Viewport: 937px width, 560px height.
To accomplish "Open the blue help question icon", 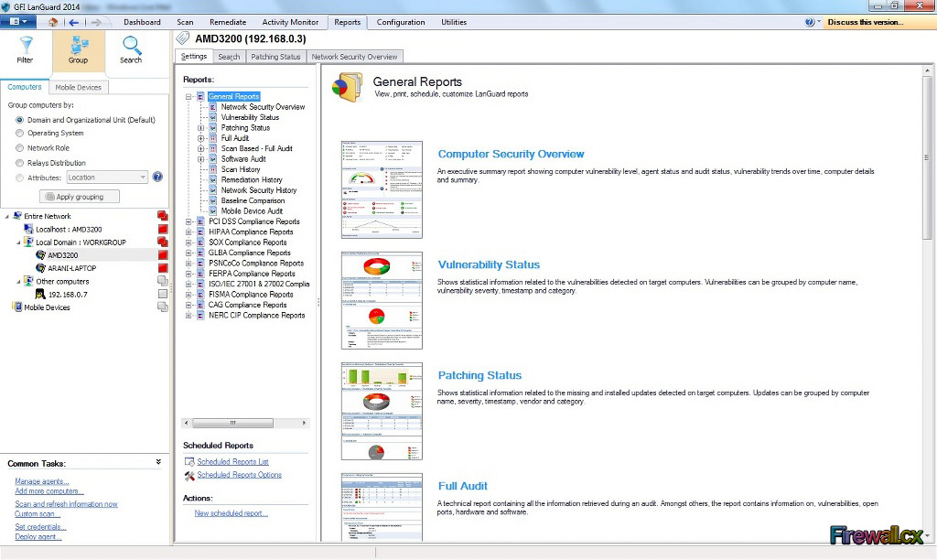I will [809, 22].
